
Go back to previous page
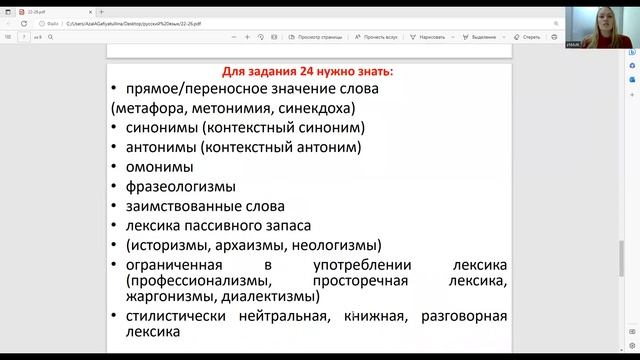pos(9,24)
